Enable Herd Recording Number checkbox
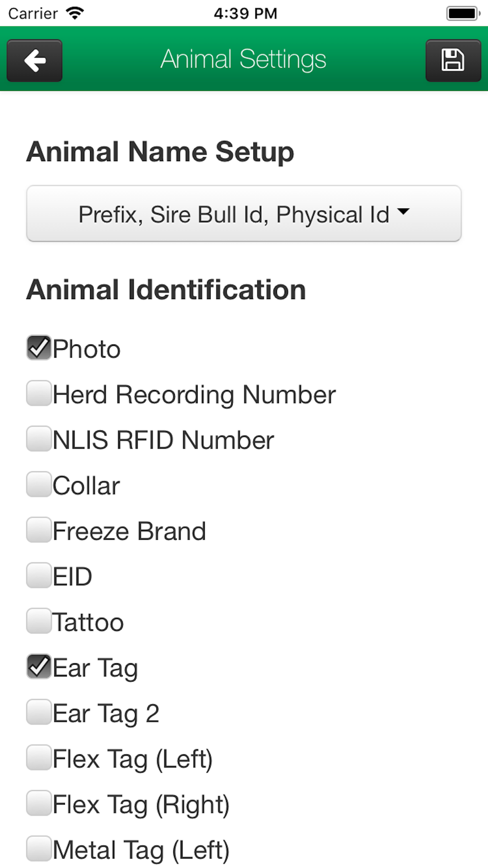 (x=39, y=393)
